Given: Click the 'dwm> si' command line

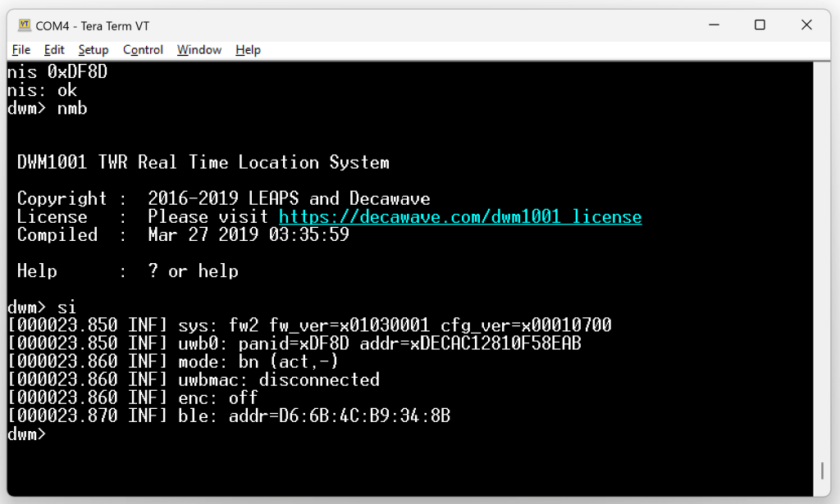Looking at the screenshot, I should coord(42,307).
